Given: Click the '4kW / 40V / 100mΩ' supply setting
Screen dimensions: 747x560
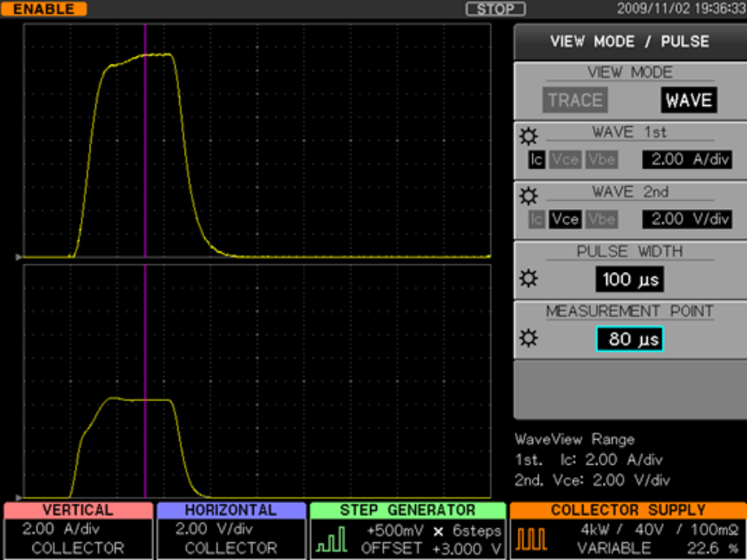Looking at the screenshot, I should [659, 530].
